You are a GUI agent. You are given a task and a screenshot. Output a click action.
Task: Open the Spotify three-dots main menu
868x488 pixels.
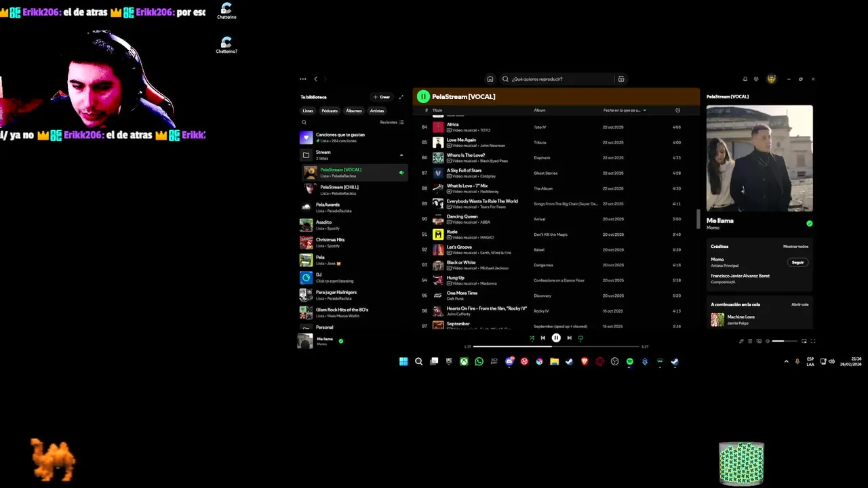pos(303,79)
